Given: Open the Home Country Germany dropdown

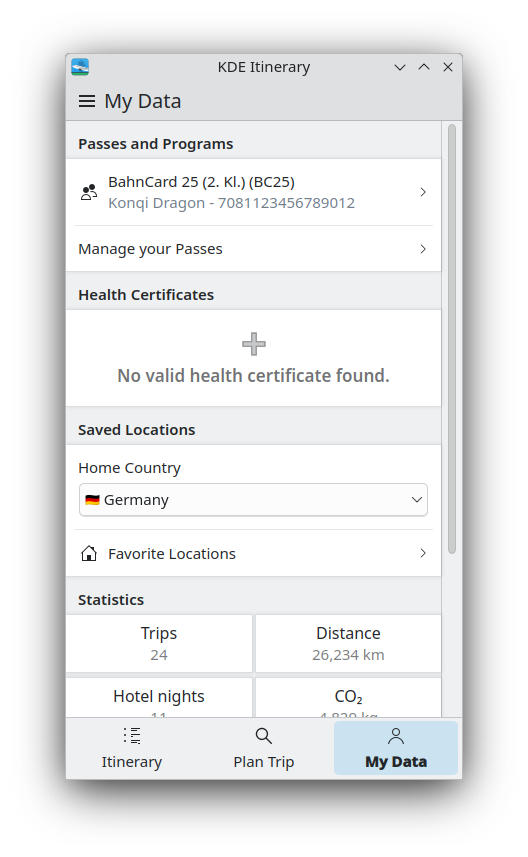Looking at the screenshot, I should point(254,500).
